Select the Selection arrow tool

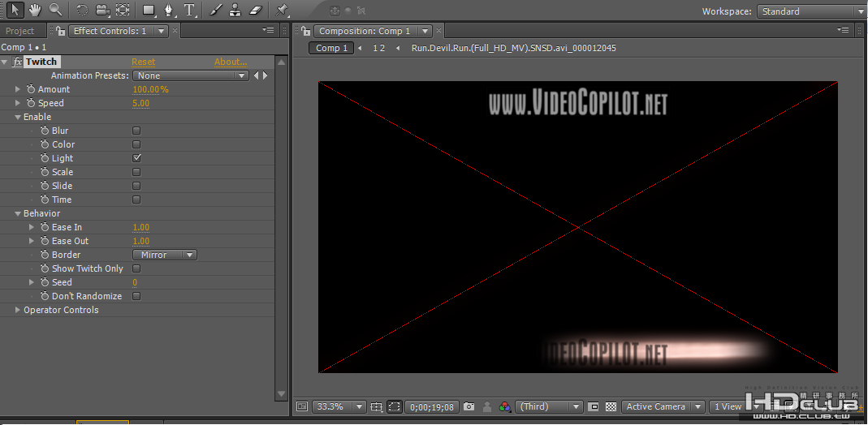tap(15, 10)
